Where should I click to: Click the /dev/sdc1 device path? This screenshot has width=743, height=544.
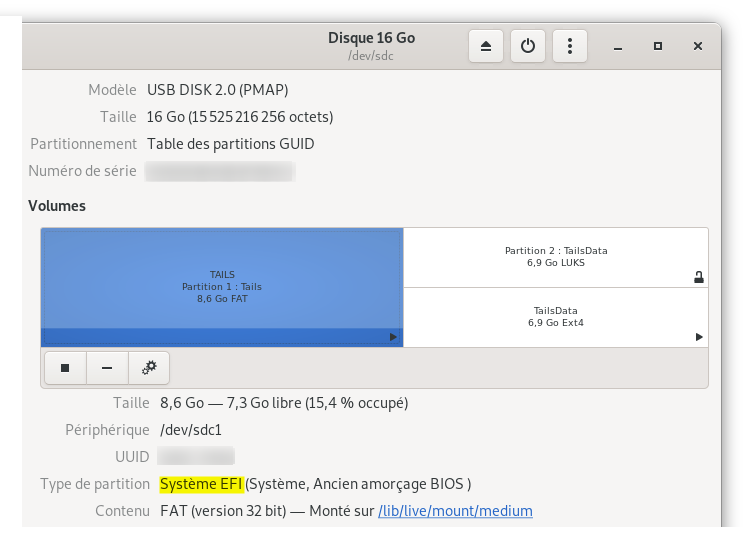pos(191,430)
